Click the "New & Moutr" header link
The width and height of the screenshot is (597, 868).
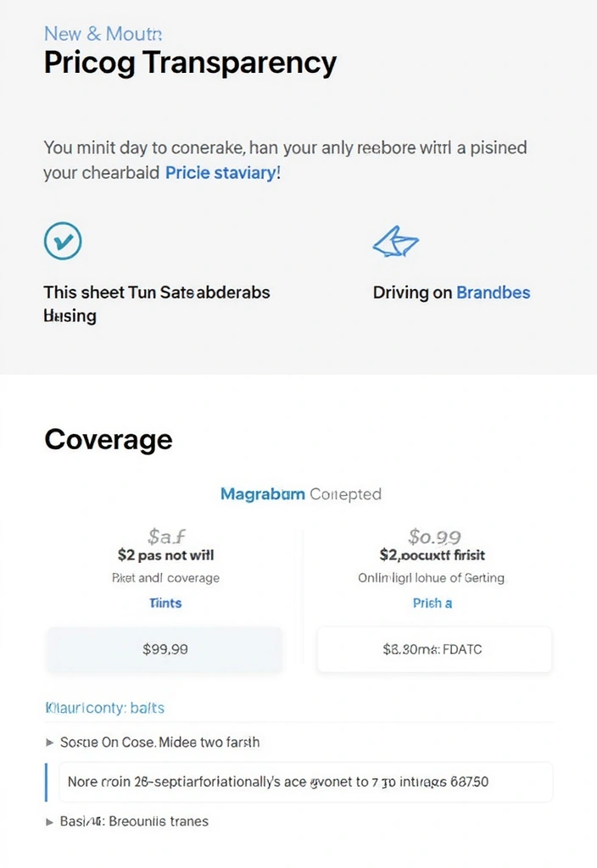tap(103, 34)
